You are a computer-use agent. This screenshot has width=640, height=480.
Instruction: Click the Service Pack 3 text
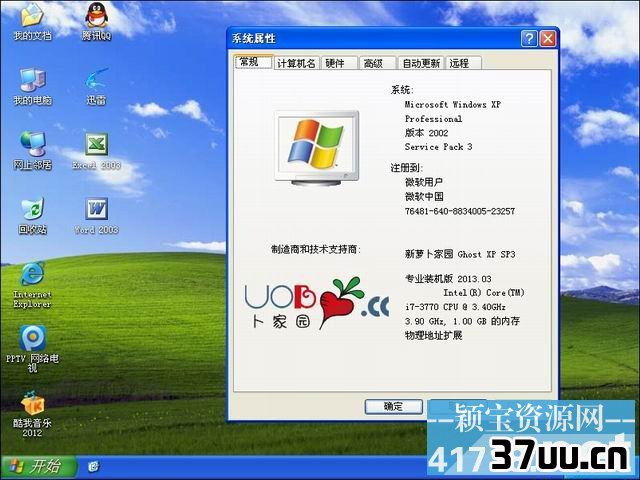point(438,147)
